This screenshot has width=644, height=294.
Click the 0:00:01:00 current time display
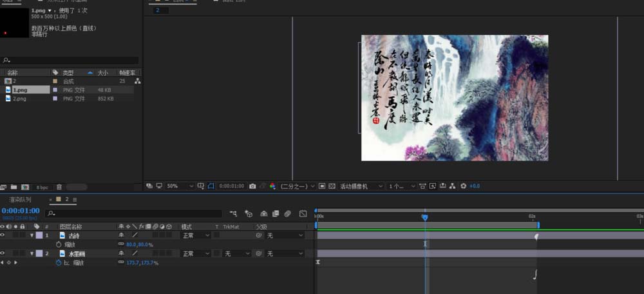pyautogui.click(x=21, y=211)
